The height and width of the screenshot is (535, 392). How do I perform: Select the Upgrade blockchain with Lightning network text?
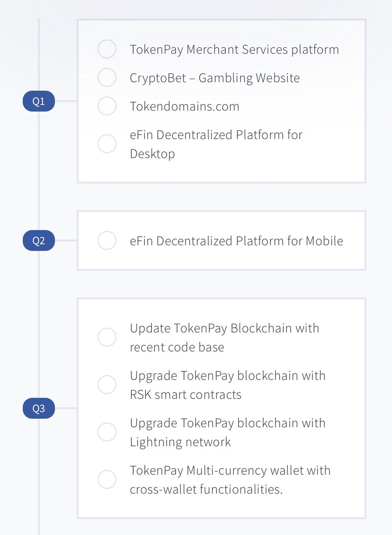(228, 432)
